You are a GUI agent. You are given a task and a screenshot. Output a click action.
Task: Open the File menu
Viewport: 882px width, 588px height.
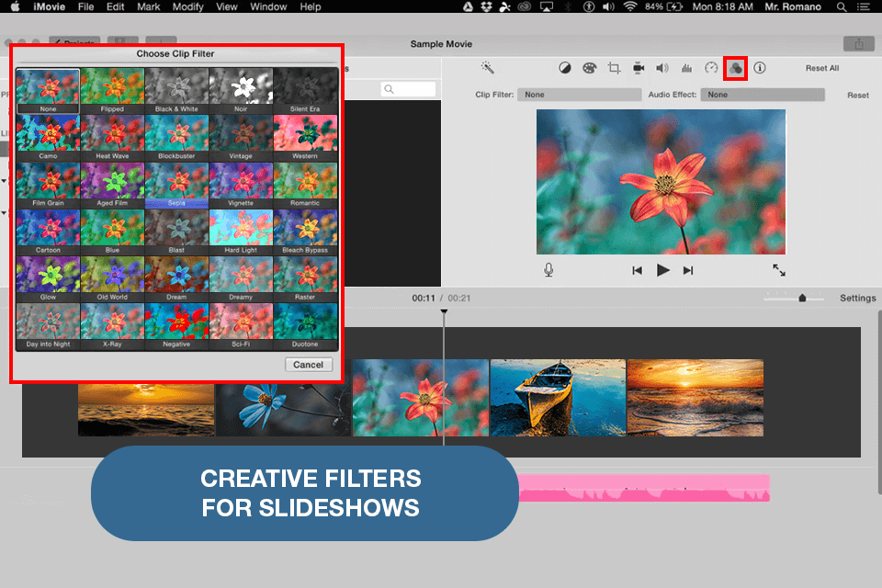click(x=85, y=6)
